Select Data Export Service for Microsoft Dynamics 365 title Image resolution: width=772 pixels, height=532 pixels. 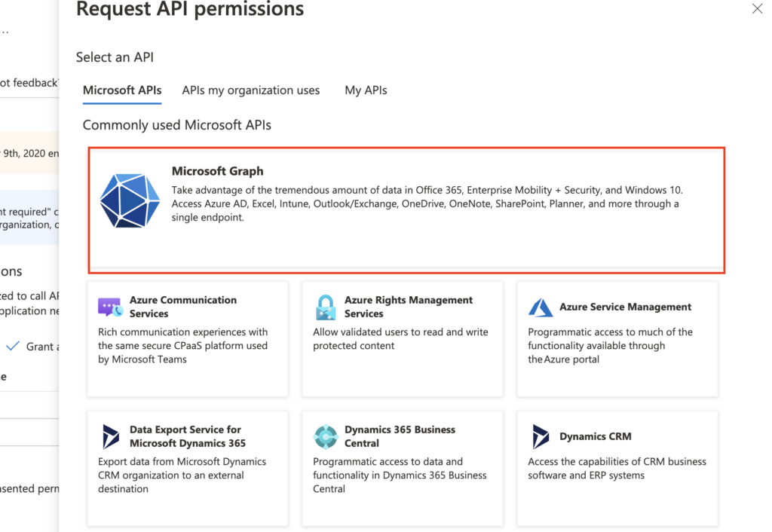(188, 436)
